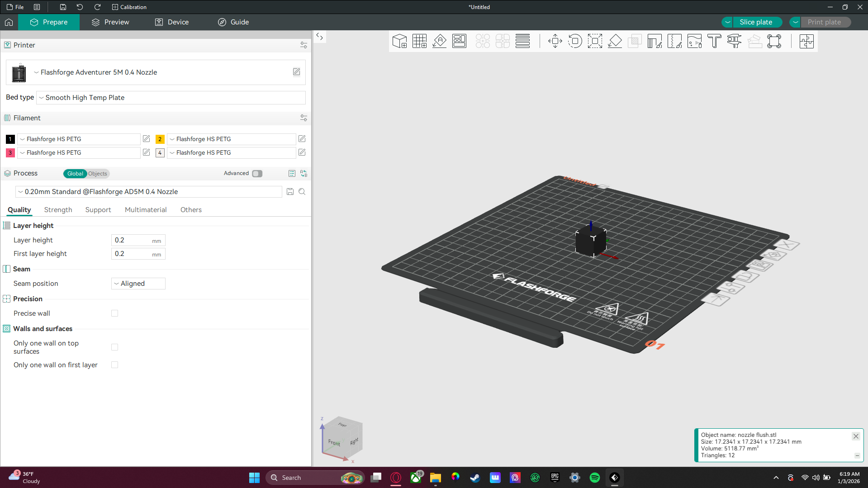Open the Others settings tab
The width and height of the screenshot is (868, 488).
click(191, 210)
